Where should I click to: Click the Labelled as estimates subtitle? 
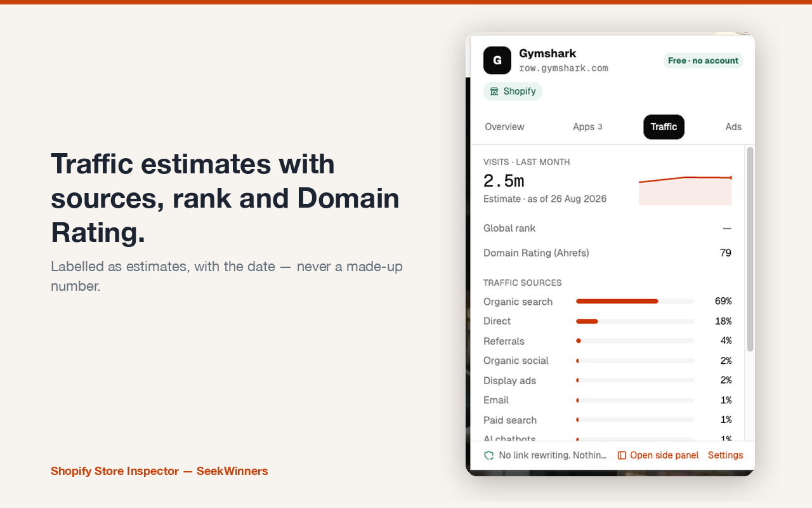coord(226,276)
